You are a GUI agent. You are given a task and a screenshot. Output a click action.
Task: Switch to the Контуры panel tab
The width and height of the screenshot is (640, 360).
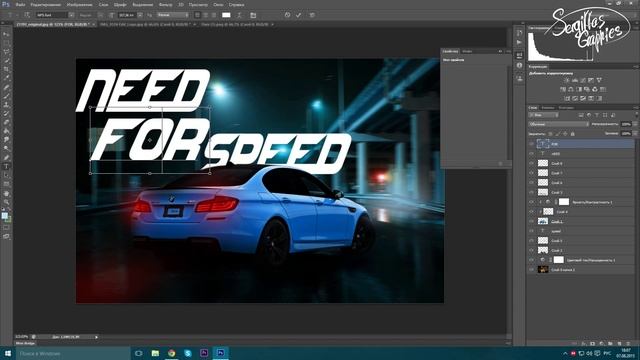point(566,108)
